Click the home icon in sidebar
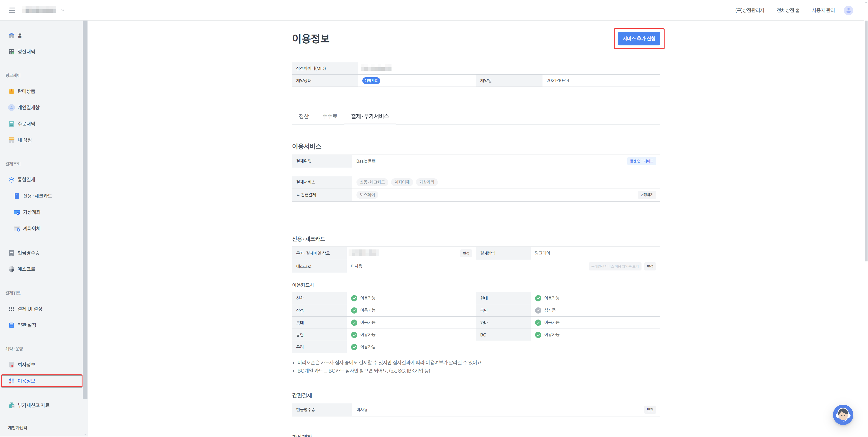This screenshot has height=437, width=868. coord(12,35)
